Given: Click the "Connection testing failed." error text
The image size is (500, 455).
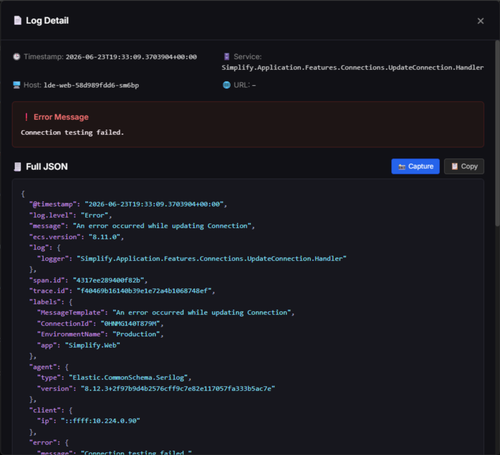Looking at the screenshot, I should coord(72,133).
